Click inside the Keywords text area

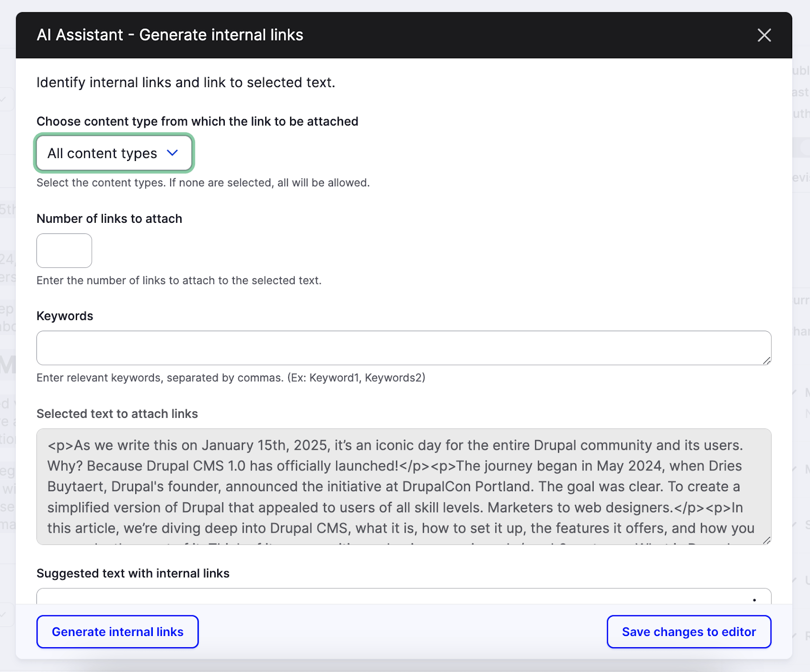(x=403, y=348)
